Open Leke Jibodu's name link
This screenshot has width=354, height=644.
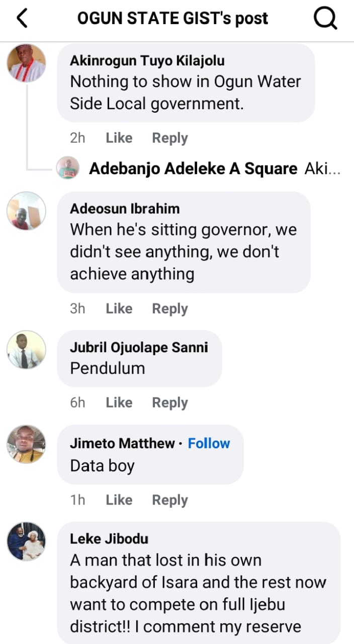pos(109,538)
